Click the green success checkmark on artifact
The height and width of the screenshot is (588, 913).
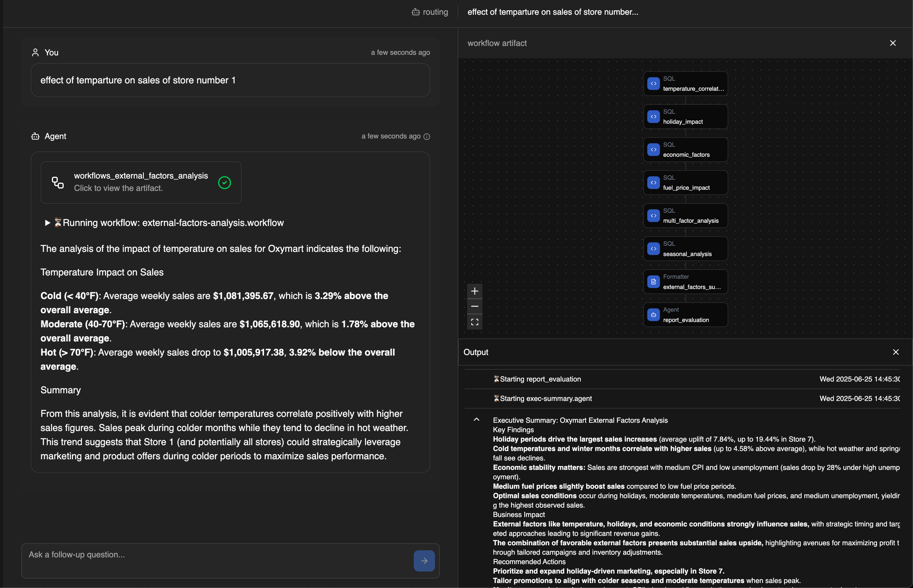coord(225,183)
